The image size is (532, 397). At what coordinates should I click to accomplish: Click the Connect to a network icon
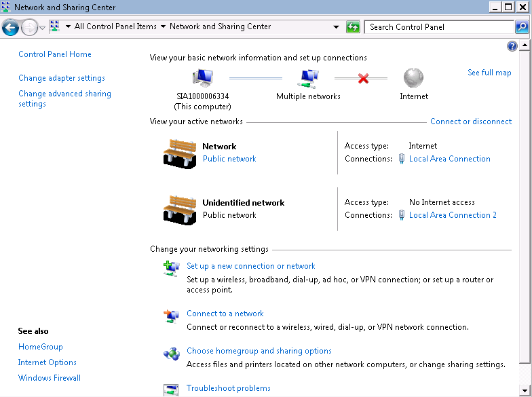[x=171, y=316]
